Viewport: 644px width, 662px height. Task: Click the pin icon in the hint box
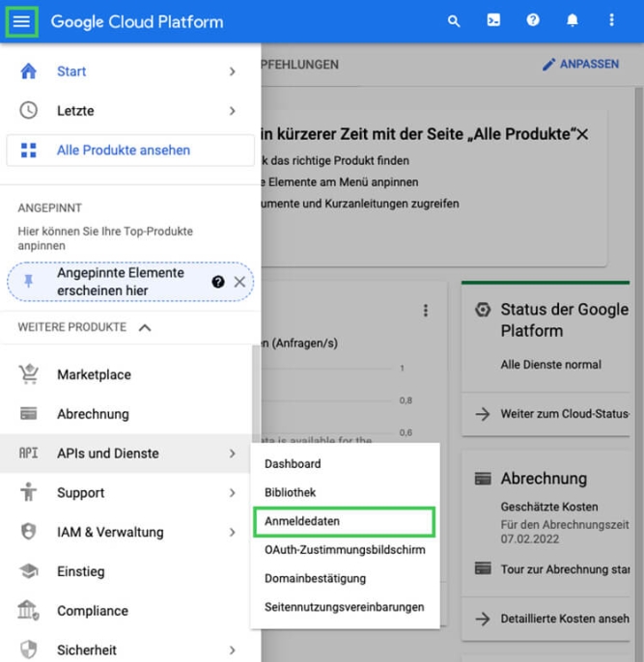tap(28, 281)
